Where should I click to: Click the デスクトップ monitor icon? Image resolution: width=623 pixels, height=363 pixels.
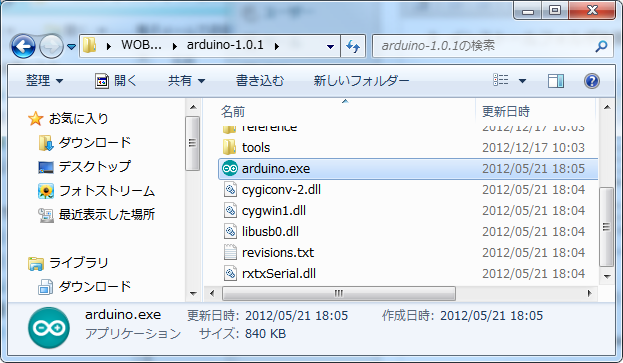pyautogui.click(x=46, y=167)
